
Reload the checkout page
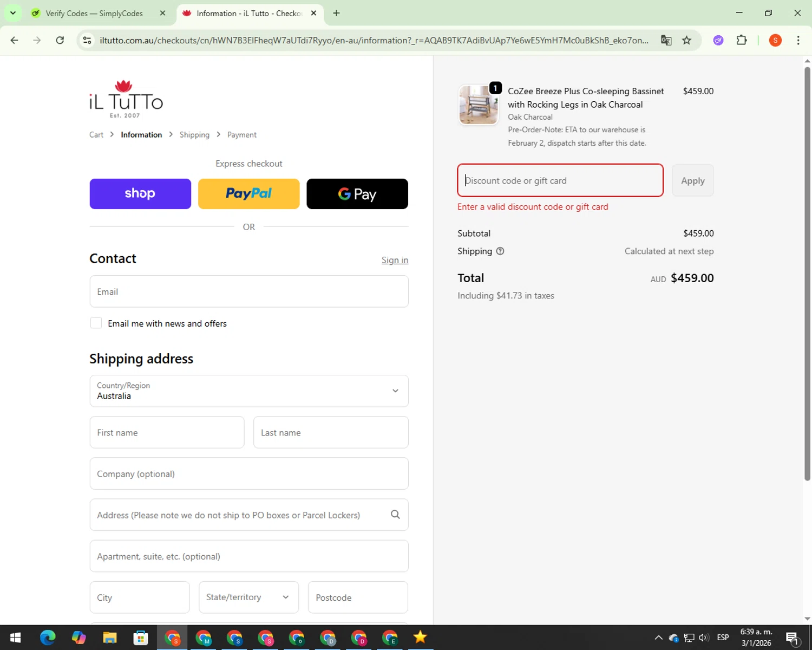tap(60, 40)
